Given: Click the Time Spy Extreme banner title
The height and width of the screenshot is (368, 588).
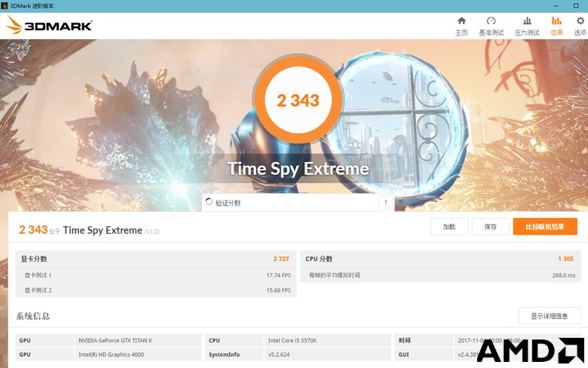Looking at the screenshot, I should pos(298,168).
